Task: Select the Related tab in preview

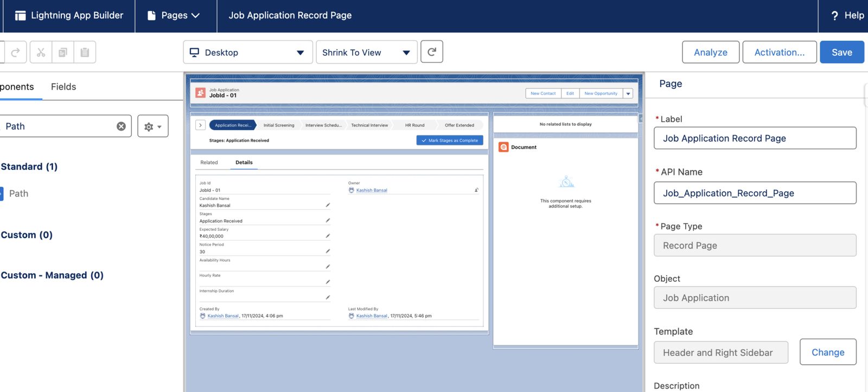Action: coord(209,162)
